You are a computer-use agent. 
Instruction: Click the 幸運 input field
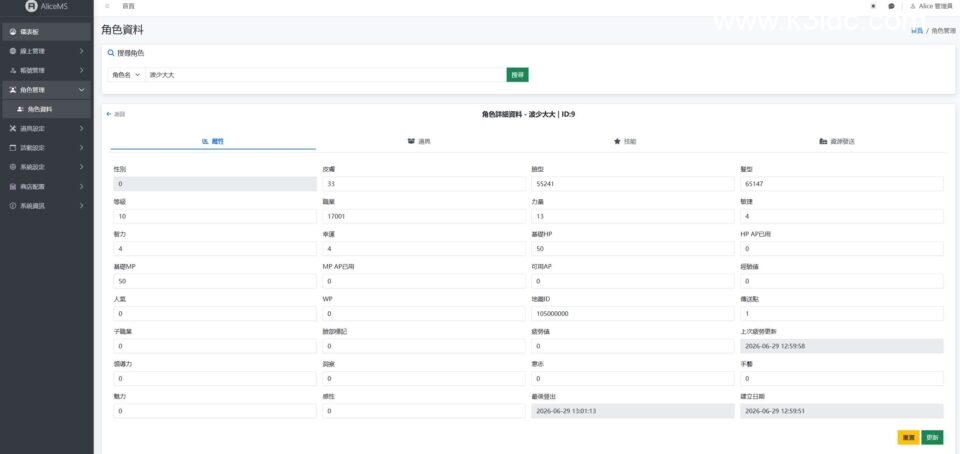(x=424, y=249)
